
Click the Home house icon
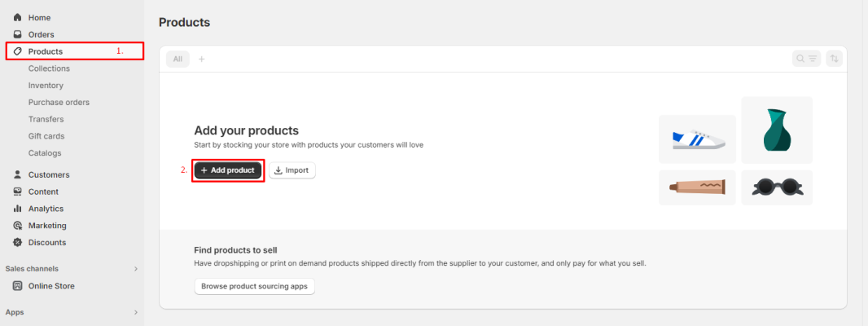click(x=17, y=18)
